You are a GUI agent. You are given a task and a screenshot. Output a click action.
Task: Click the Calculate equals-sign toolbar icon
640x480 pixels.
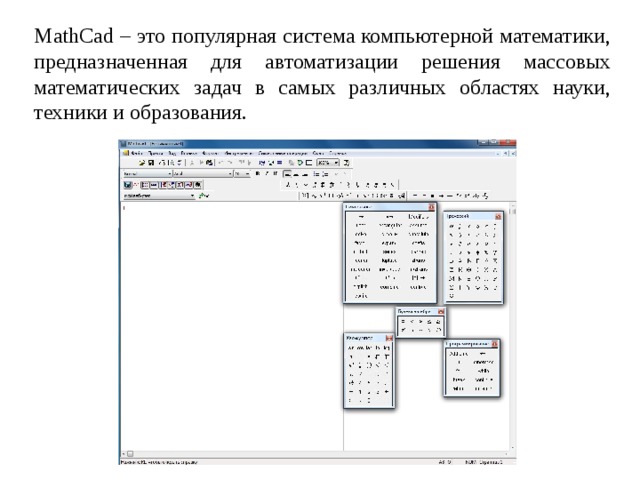tap(280, 163)
